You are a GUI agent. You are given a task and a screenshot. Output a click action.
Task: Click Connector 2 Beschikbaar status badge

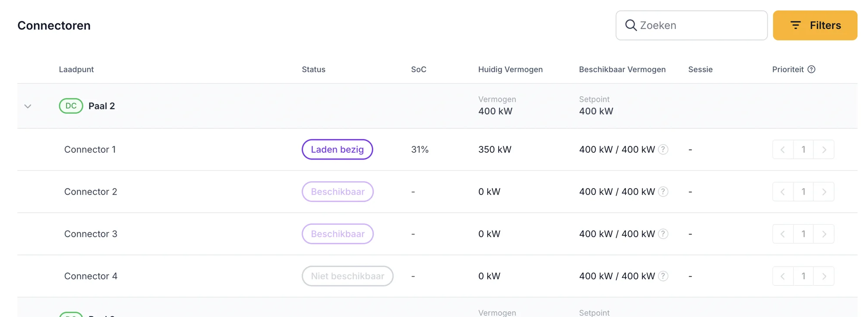(x=338, y=192)
